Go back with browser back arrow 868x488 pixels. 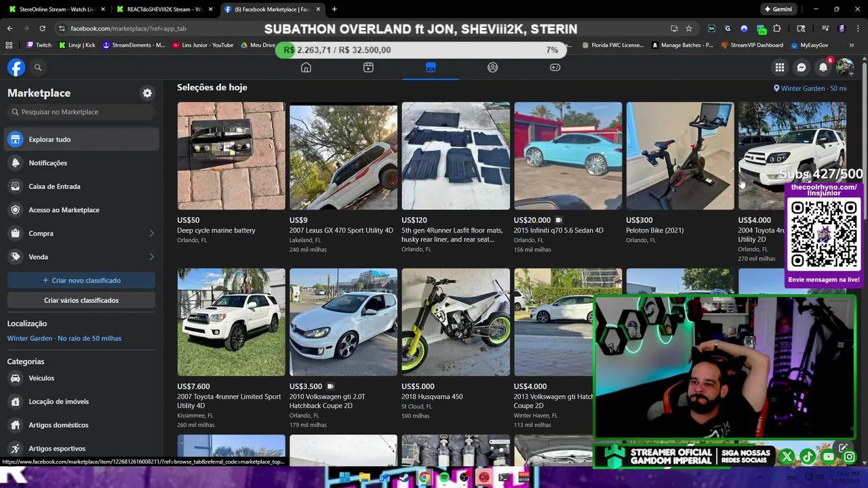9,28
